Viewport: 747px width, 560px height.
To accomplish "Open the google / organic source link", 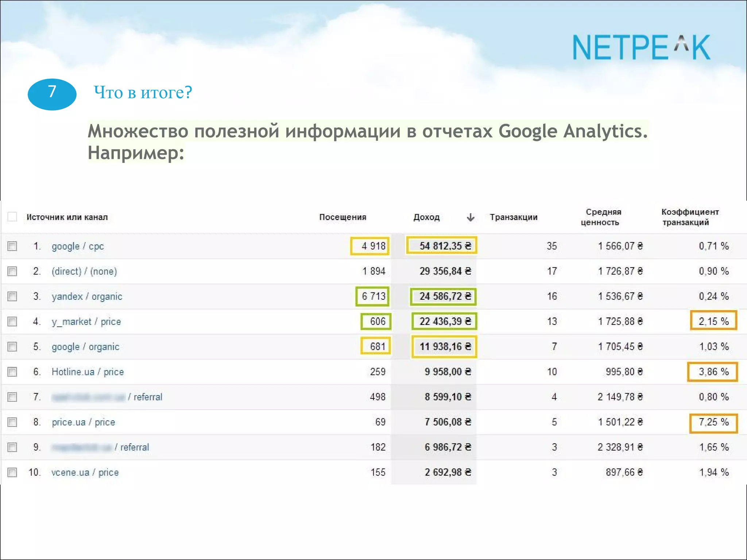I will [x=85, y=347].
